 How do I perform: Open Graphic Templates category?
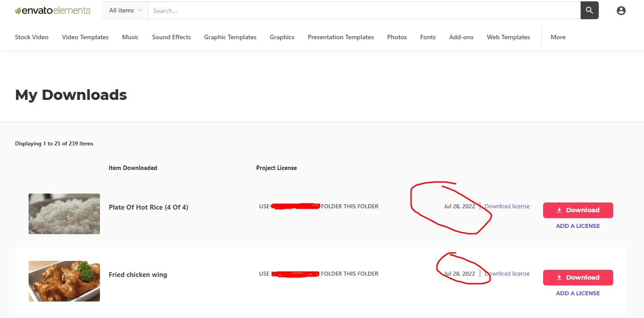(230, 37)
